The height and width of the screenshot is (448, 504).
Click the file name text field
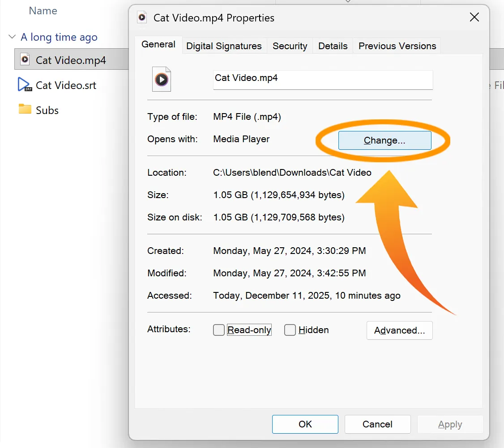(323, 80)
